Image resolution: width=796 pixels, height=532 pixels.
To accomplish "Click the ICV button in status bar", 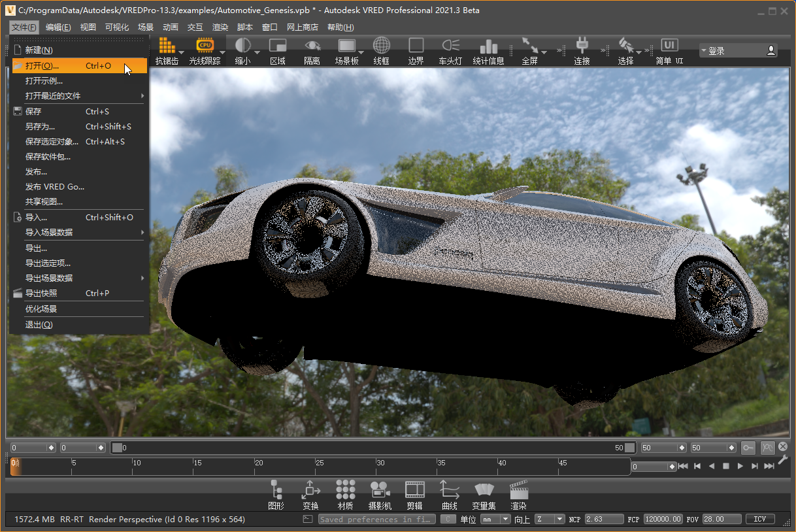I will [759, 519].
